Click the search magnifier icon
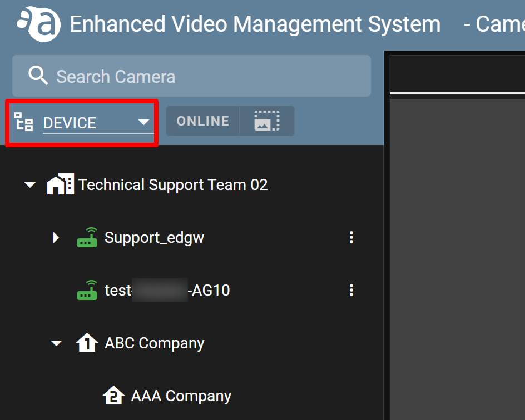Viewport: 525px width, 420px height. coord(38,75)
